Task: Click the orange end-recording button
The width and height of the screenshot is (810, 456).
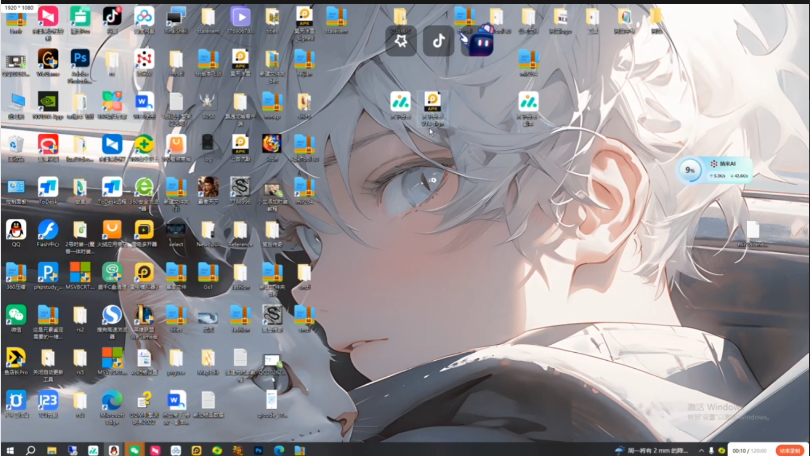Action: (789, 450)
